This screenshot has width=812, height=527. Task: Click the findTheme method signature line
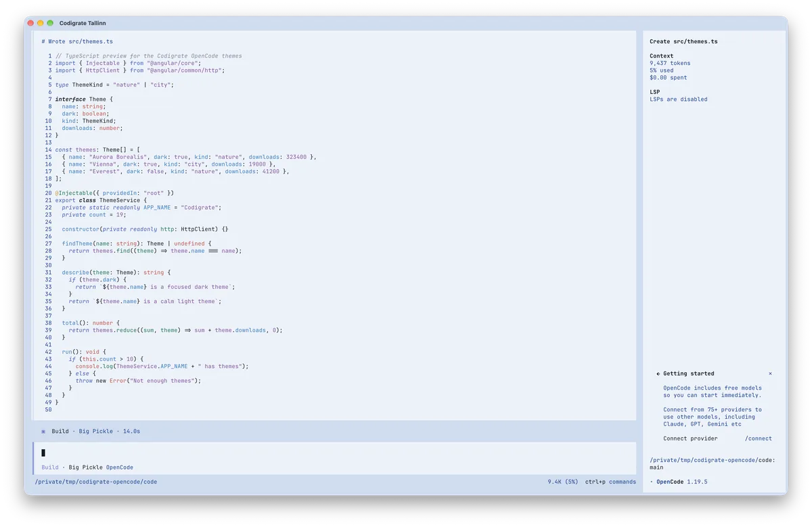138,244
